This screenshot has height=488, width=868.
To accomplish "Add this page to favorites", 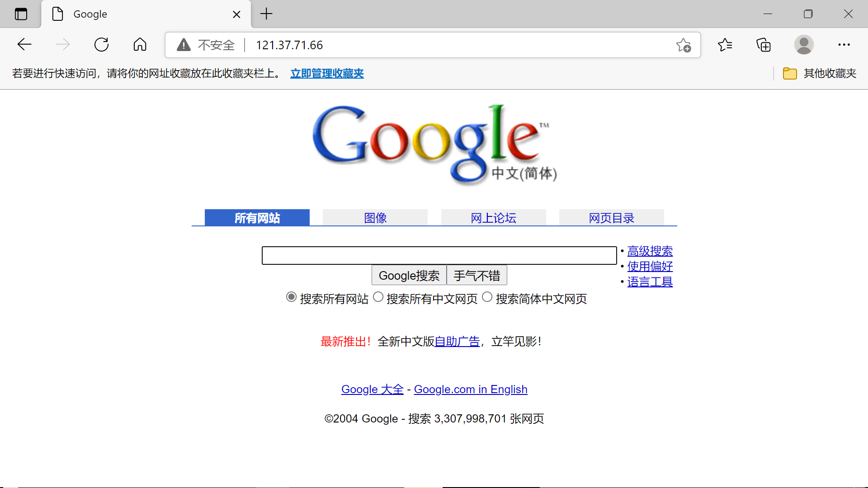I will pos(683,45).
